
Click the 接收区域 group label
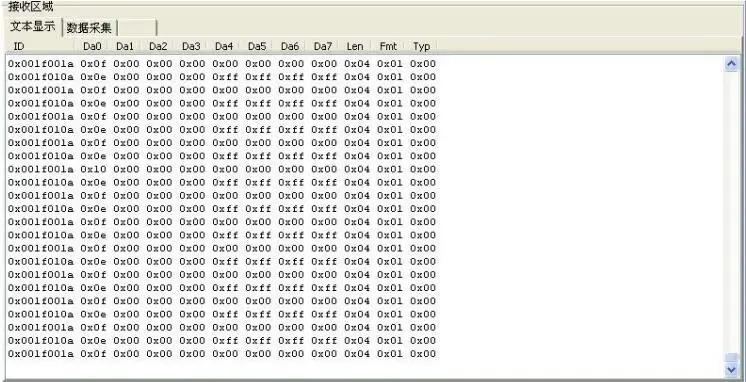[x=31, y=7]
